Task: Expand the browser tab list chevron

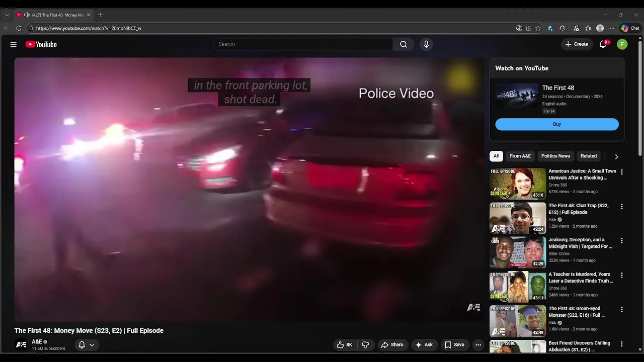Action: (7, 15)
